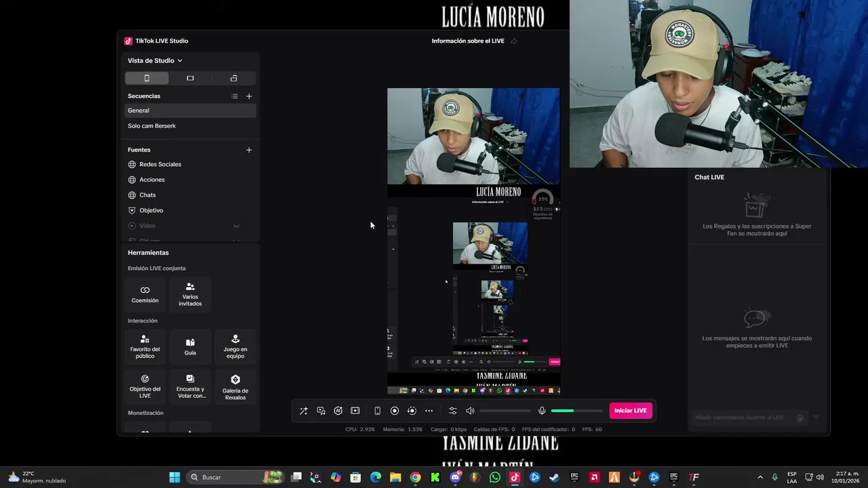Show hidden system tray icons
The height and width of the screenshot is (488, 868).
759,477
